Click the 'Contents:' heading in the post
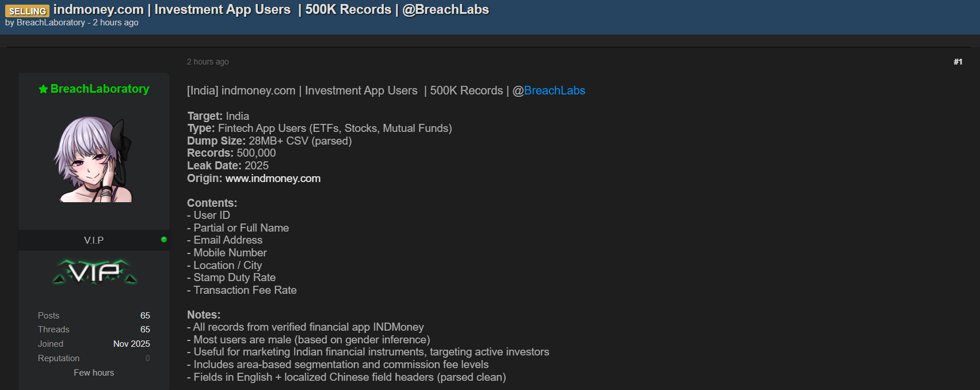The height and width of the screenshot is (390, 980). tap(212, 203)
